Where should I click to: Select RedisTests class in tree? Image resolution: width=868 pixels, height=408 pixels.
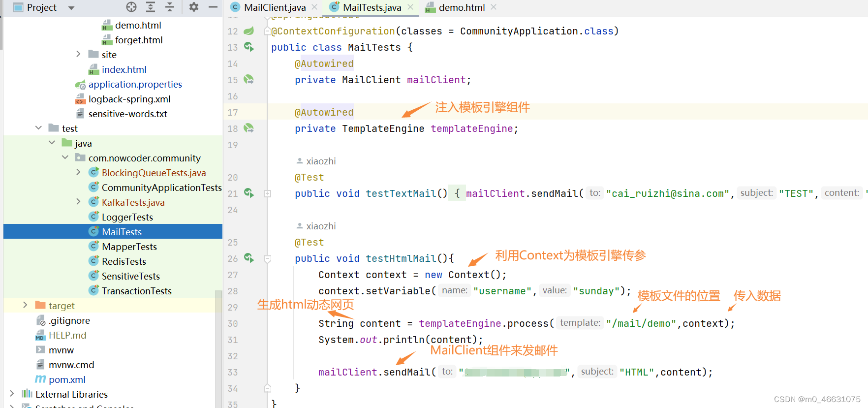coord(124,261)
